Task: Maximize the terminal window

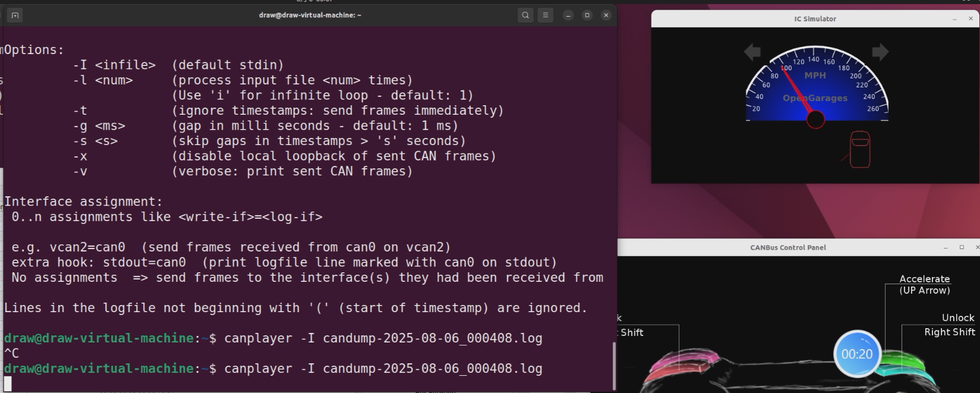Action: (587, 15)
